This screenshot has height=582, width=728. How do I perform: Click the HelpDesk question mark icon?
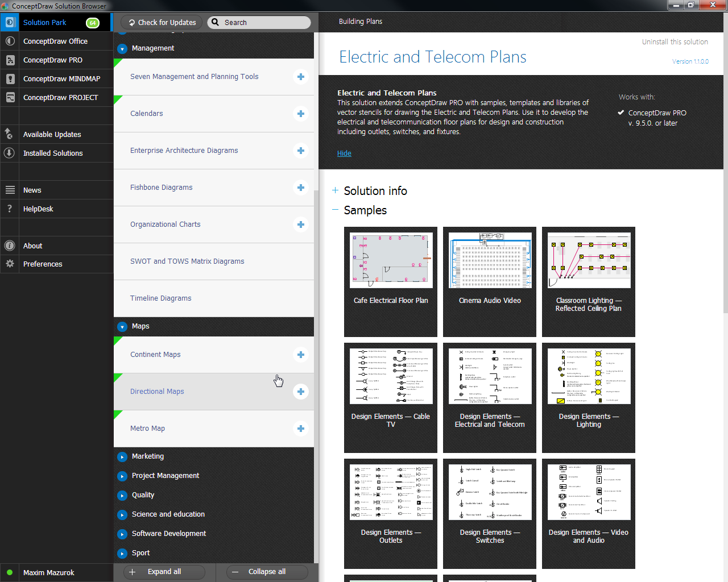pos(10,209)
